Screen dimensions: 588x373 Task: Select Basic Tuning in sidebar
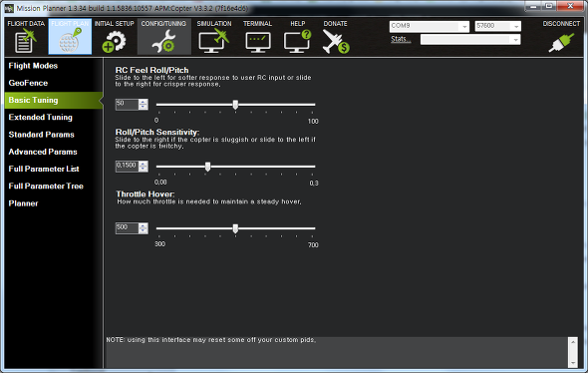point(54,100)
